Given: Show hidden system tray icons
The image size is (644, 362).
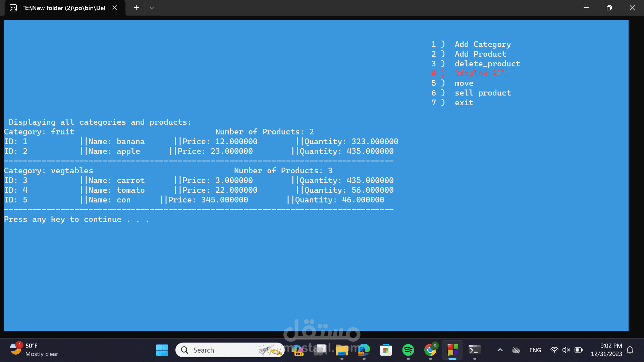Looking at the screenshot, I should tap(500, 350).
